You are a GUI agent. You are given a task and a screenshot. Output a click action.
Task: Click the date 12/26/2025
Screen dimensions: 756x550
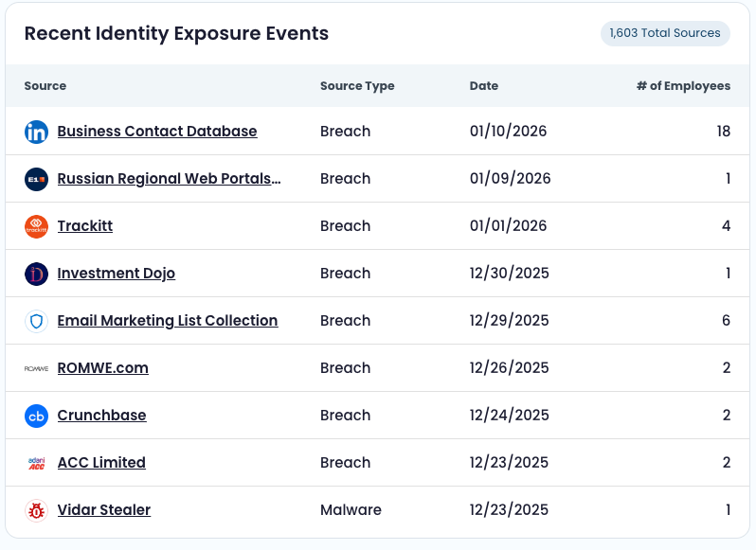point(509,367)
